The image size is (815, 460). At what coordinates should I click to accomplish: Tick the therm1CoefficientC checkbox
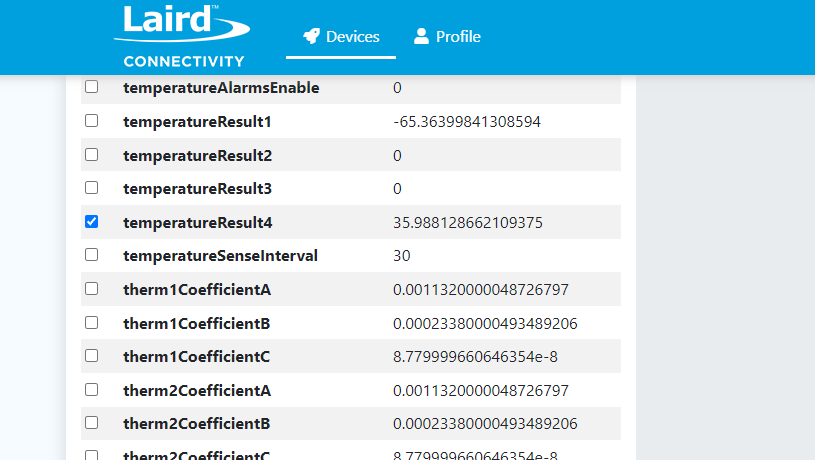point(92,356)
